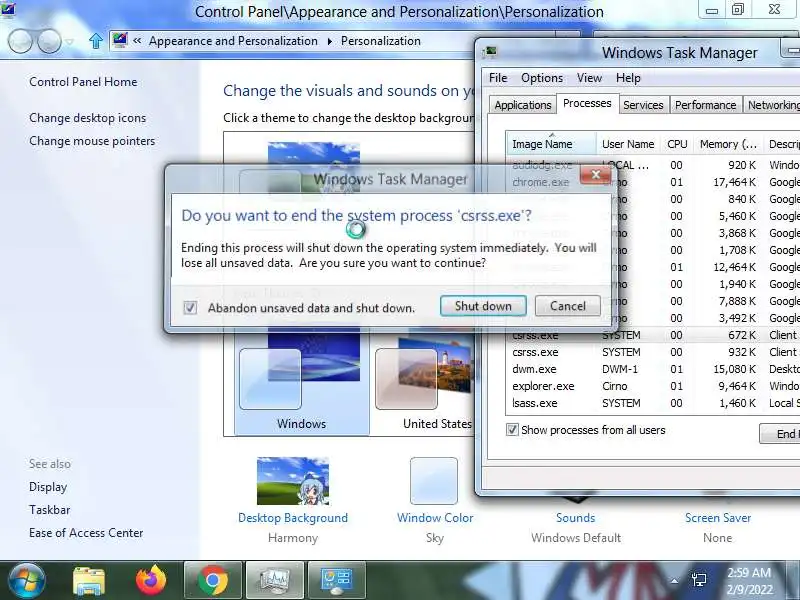Open Task Manager Options menu

(542, 78)
